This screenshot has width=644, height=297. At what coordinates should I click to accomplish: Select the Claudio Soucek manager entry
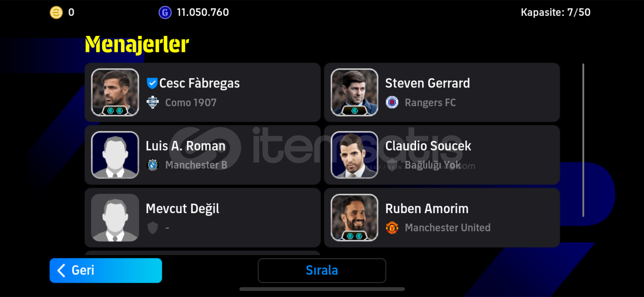(x=442, y=155)
